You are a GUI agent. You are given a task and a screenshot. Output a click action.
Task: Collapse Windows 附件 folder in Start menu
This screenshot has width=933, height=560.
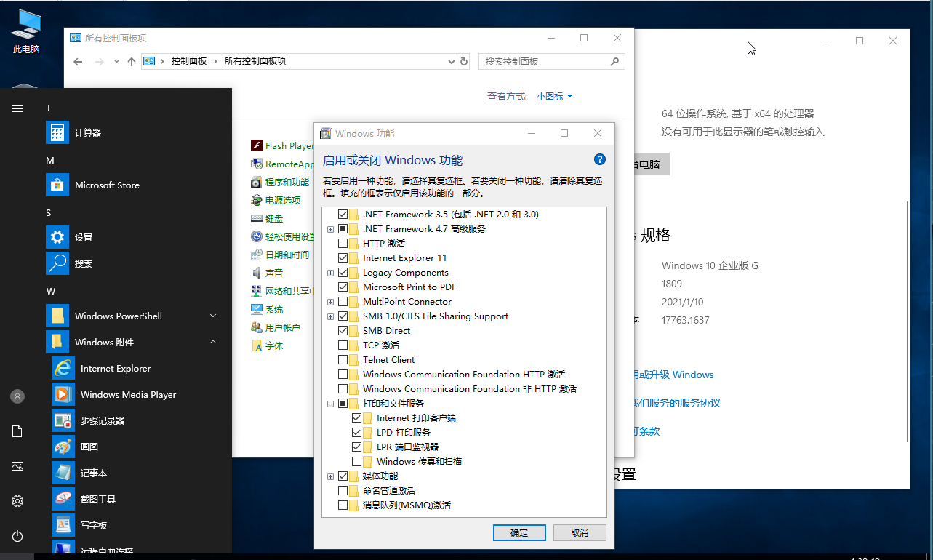coord(213,342)
